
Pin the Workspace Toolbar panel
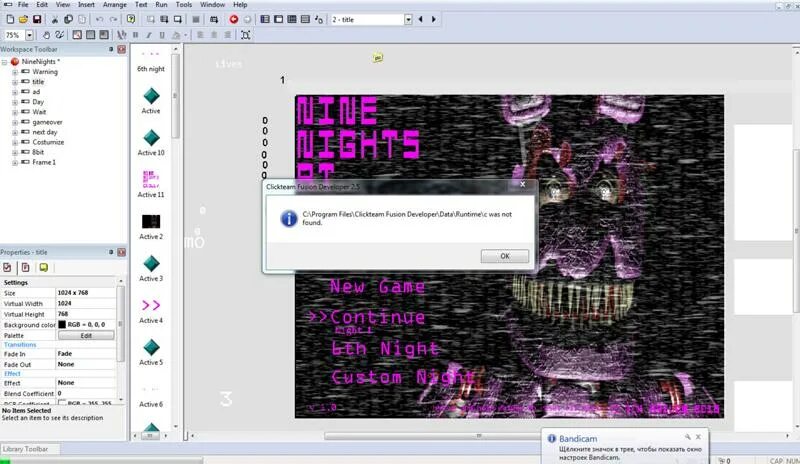pyautogui.click(x=111, y=50)
